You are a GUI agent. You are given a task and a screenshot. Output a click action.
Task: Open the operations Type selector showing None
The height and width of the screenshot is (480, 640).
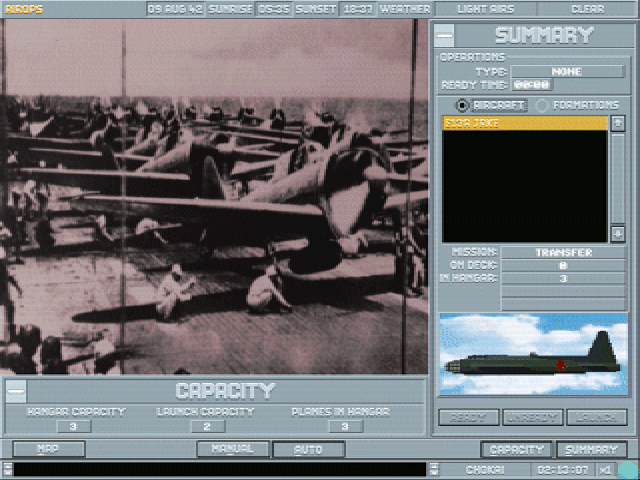pyautogui.click(x=567, y=72)
